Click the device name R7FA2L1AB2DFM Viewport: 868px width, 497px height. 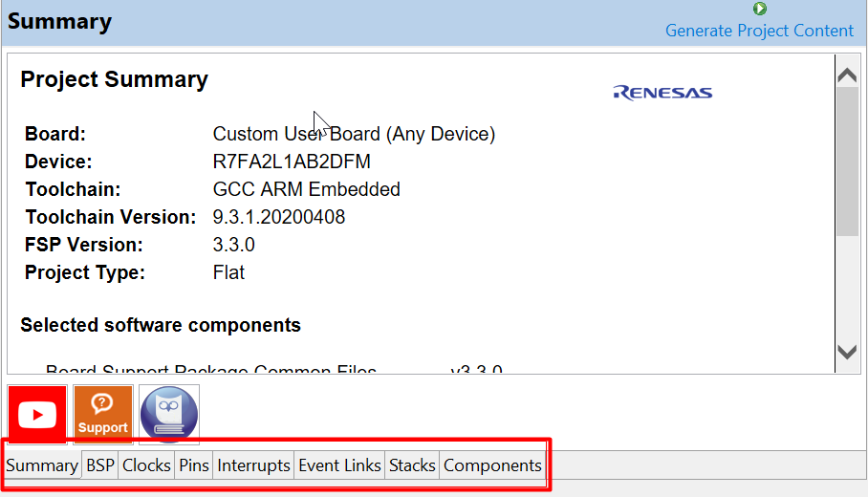(292, 162)
